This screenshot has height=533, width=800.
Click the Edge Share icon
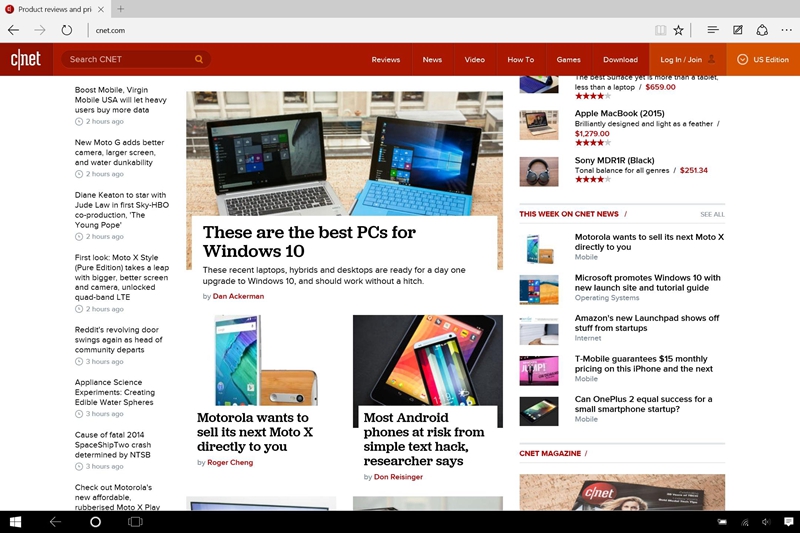[762, 30]
